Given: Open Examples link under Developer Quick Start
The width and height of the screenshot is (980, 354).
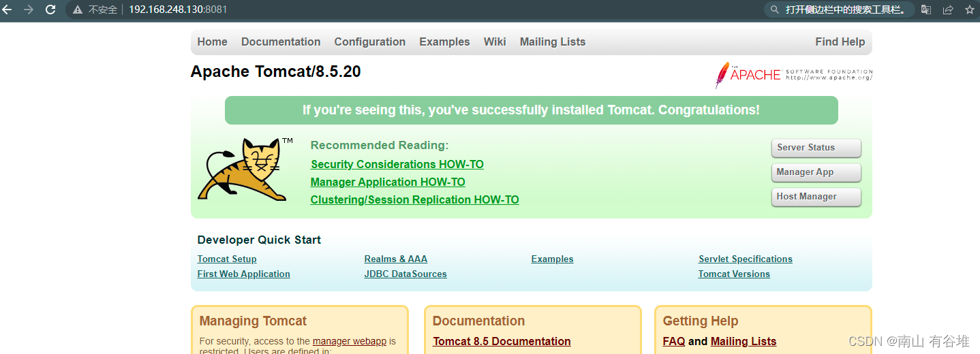Looking at the screenshot, I should (552, 259).
